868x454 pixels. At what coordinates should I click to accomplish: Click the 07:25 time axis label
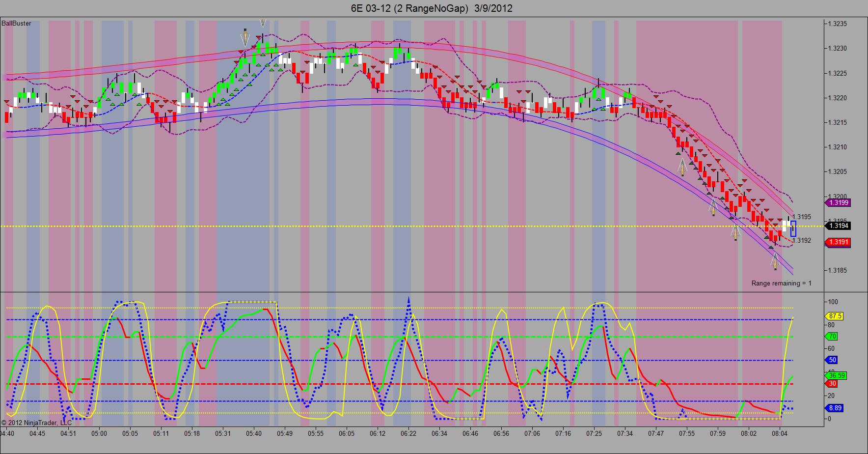pos(594,433)
